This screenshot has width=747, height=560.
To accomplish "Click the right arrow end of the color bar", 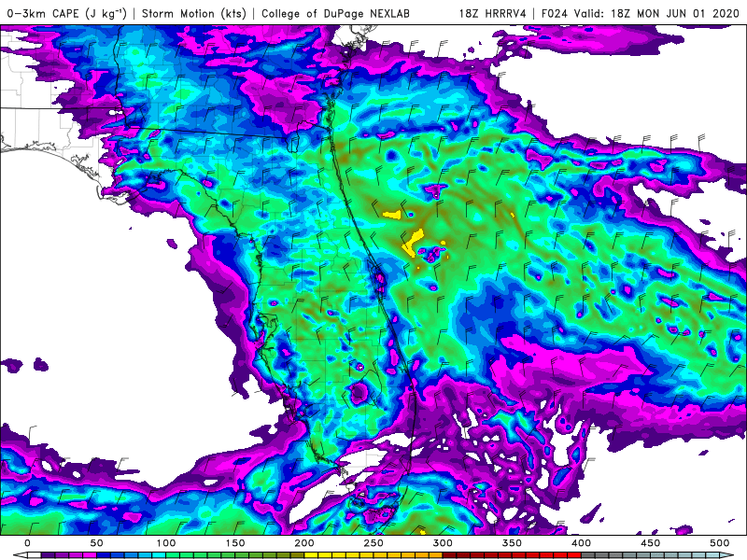I will tap(727, 555).
